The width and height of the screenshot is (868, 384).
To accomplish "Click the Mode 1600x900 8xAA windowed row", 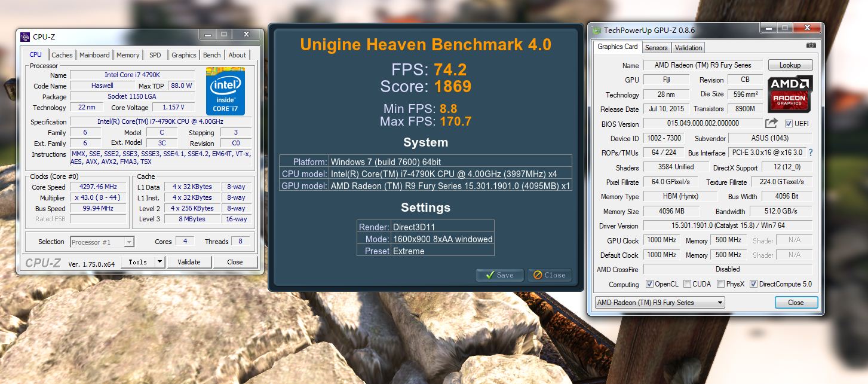I will click(x=425, y=239).
